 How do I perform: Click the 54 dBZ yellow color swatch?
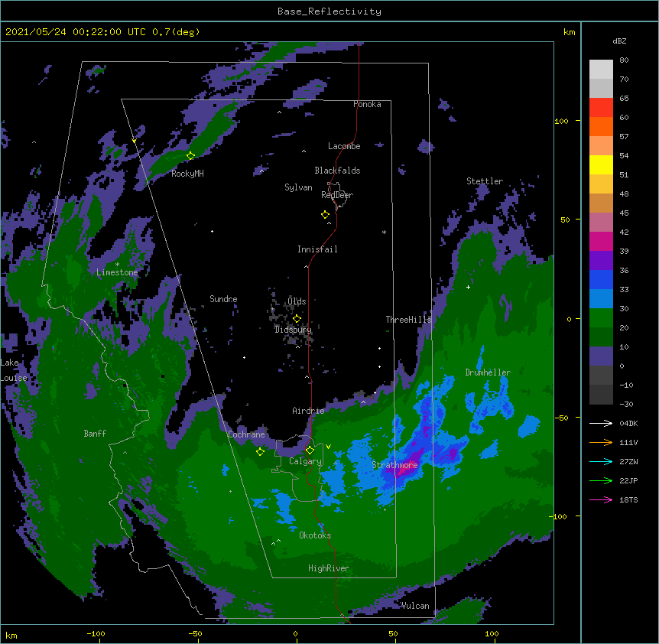(x=601, y=164)
